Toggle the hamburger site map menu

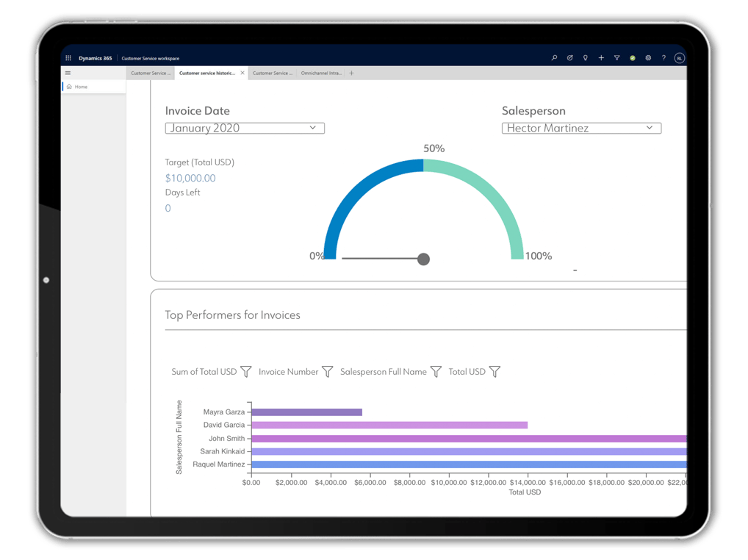click(68, 73)
